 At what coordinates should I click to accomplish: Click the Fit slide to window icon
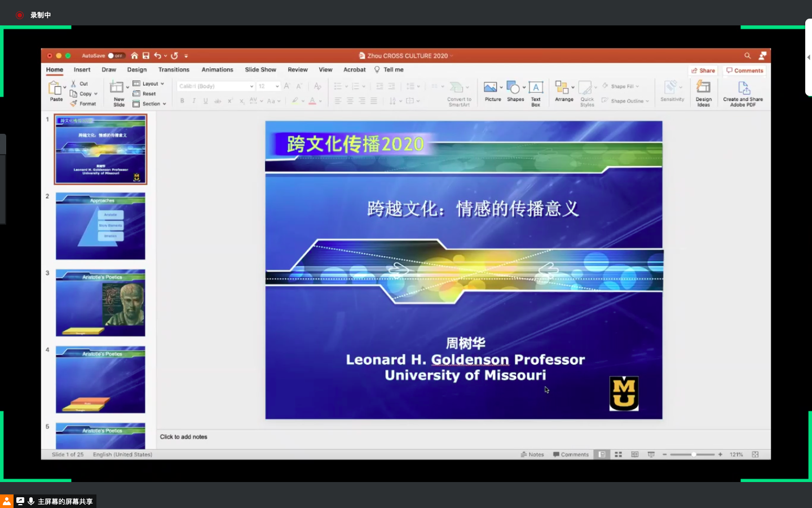click(x=755, y=454)
